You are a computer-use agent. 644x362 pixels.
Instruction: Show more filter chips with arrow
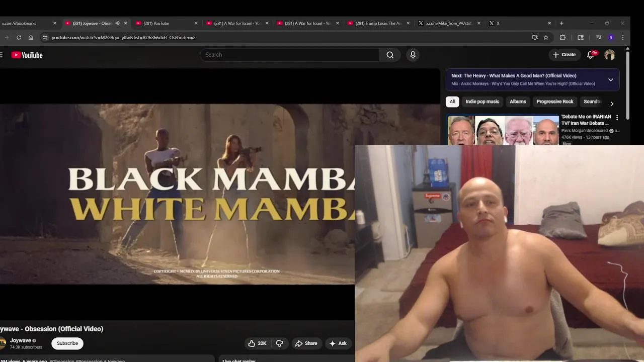[612, 104]
